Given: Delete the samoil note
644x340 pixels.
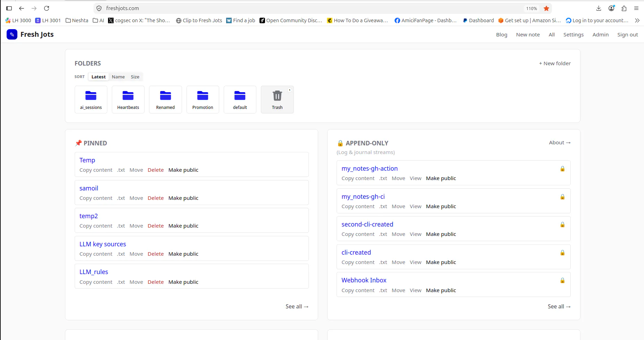Looking at the screenshot, I should 156,198.
